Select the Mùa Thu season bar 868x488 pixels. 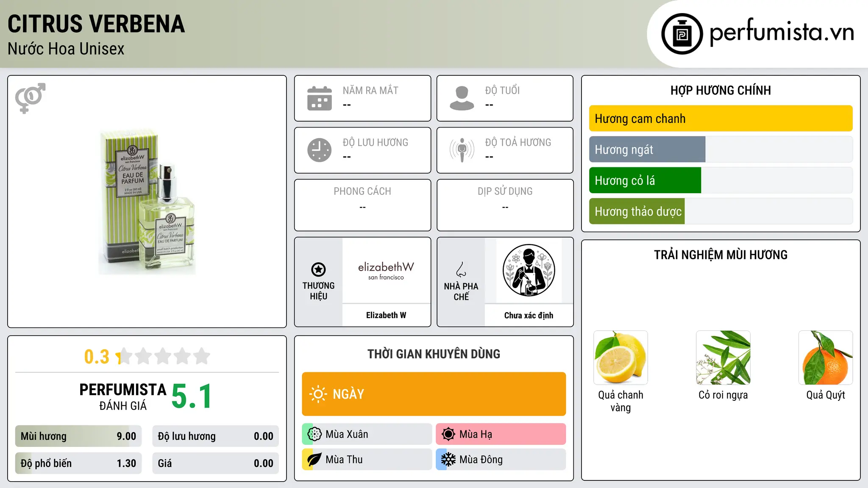tap(367, 460)
